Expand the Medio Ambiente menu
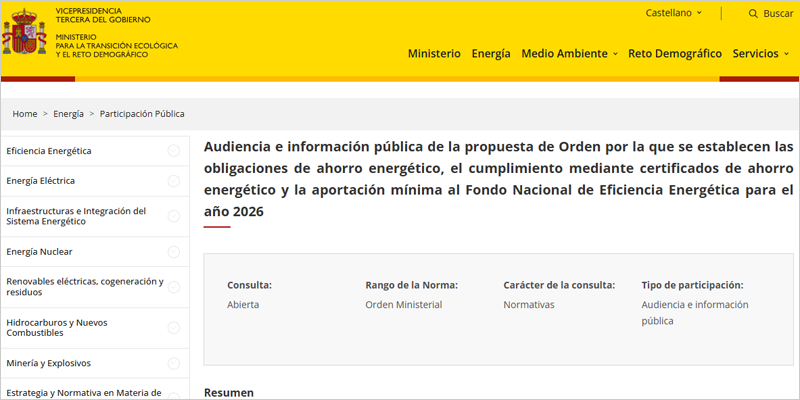 click(569, 53)
